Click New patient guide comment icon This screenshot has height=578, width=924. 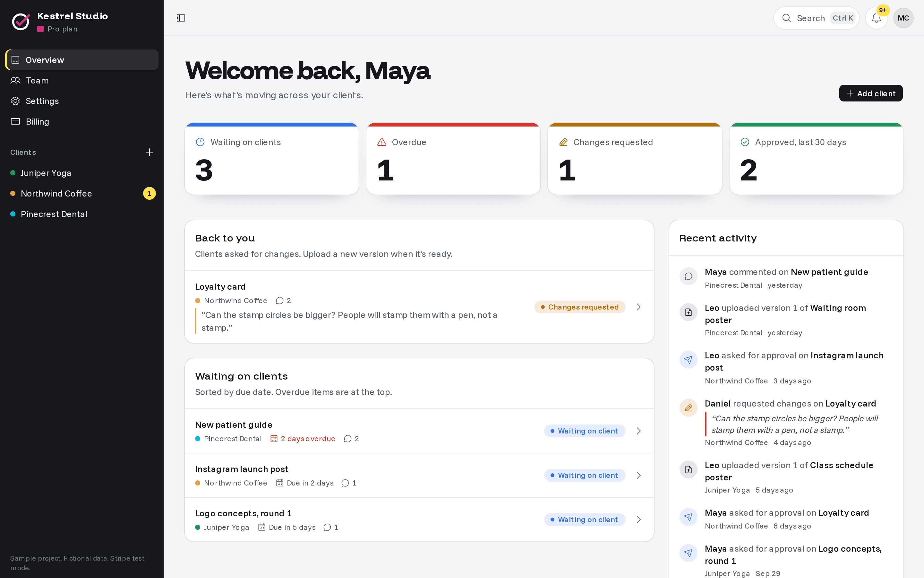coord(347,438)
